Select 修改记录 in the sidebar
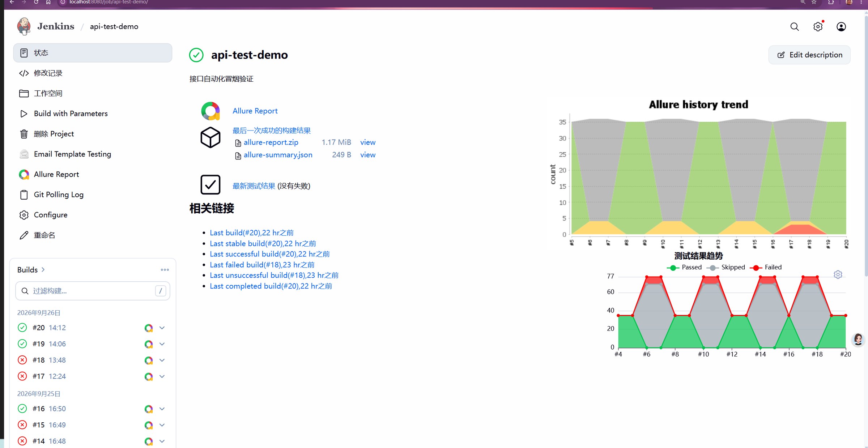This screenshot has height=448, width=868. pos(93,73)
